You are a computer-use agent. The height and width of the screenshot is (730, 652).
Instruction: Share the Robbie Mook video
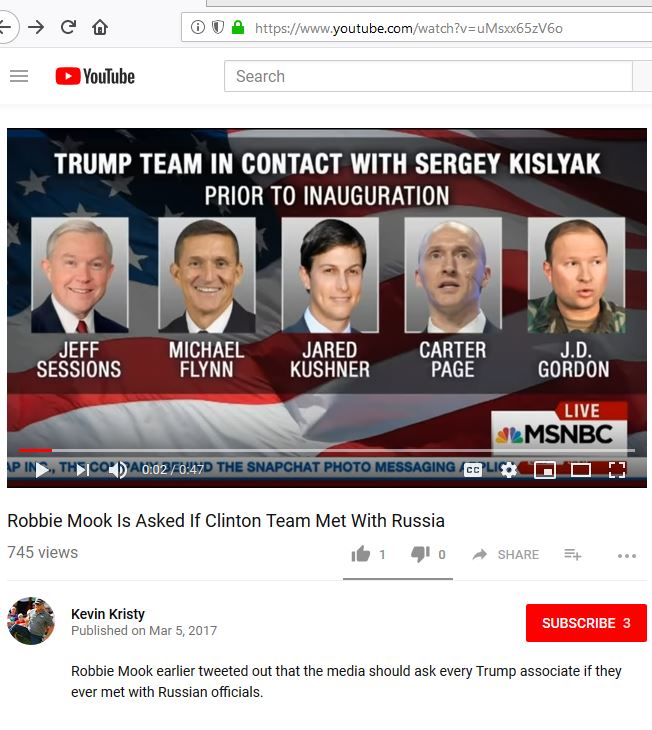pos(506,554)
